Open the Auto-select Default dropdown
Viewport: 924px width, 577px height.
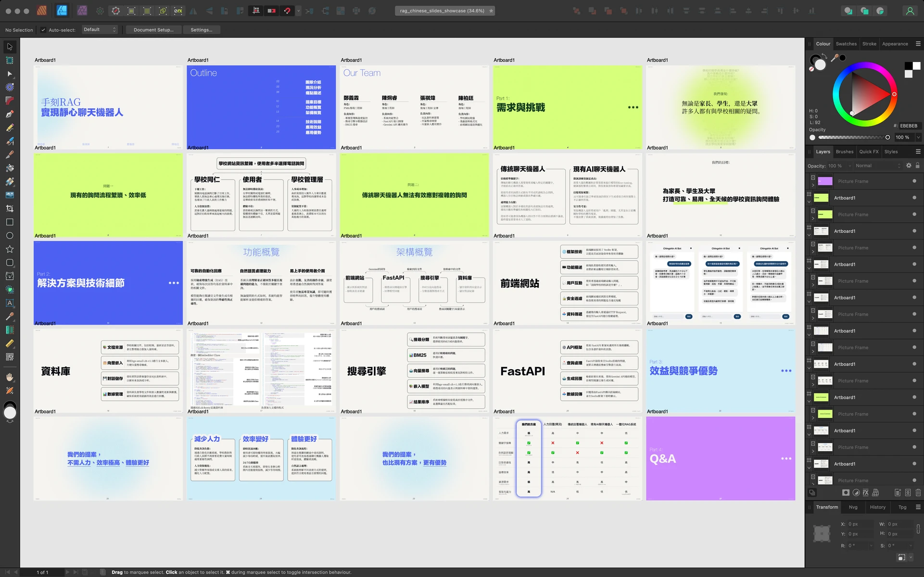[x=100, y=30]
